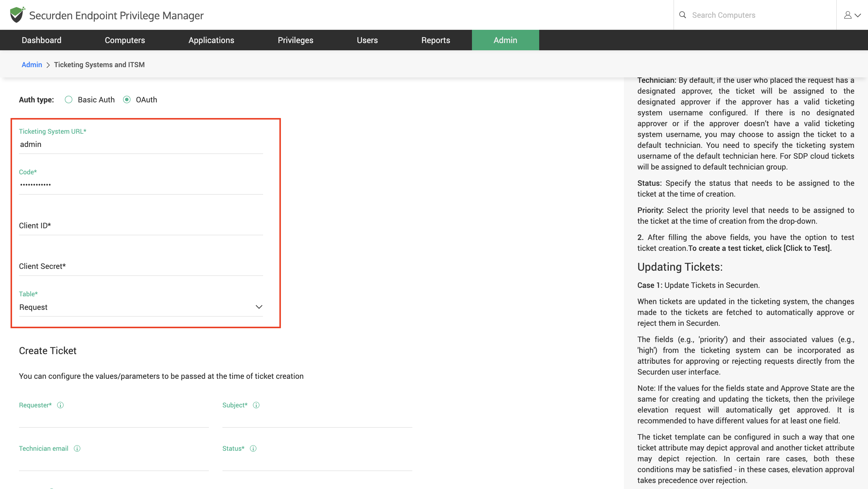Click the Admin breadcrumb link
The height and width of the screenshot is (489, 868).
click(x=32, y=65)
